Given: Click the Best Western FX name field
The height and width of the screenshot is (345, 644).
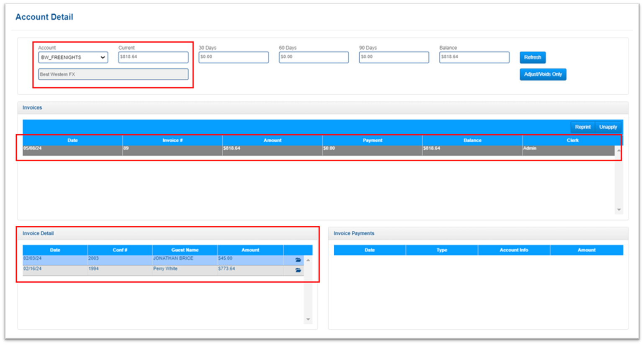Looking at the screenshot, I should point(113,74).
